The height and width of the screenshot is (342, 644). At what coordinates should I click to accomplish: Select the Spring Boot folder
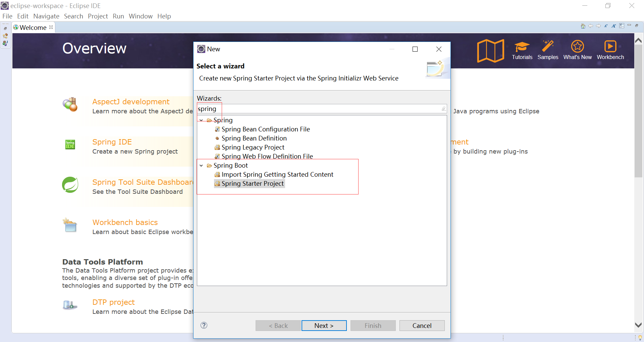click(x=227, y=165)
